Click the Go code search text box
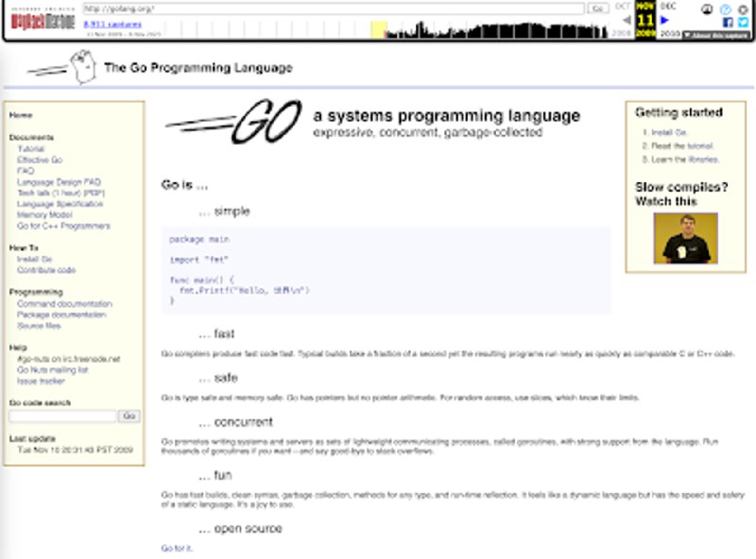The image size is (756, 559). (62, 416)
